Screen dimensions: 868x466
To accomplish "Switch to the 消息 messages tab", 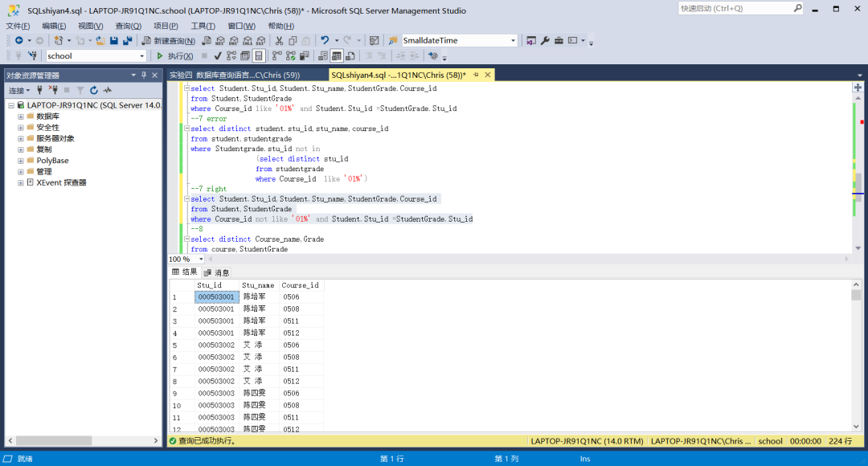I will coord(217,272).
